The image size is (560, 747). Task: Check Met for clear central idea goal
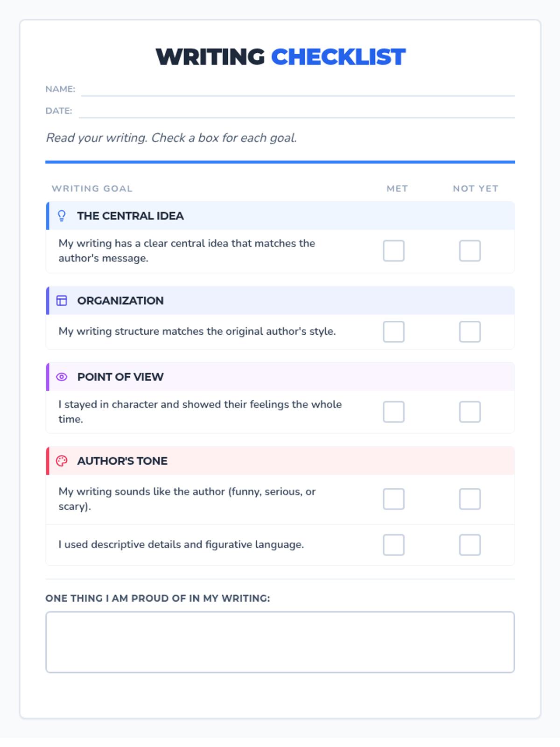(x=393, y=251)
